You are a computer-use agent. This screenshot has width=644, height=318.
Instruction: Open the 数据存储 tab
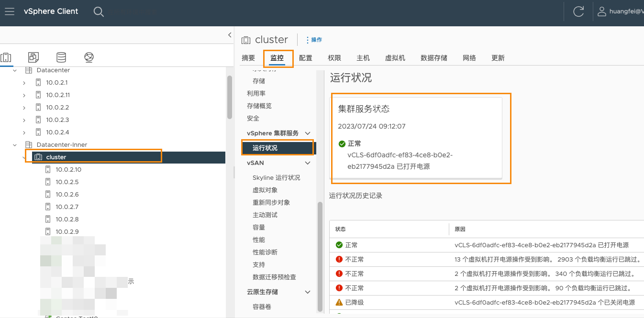434,58
